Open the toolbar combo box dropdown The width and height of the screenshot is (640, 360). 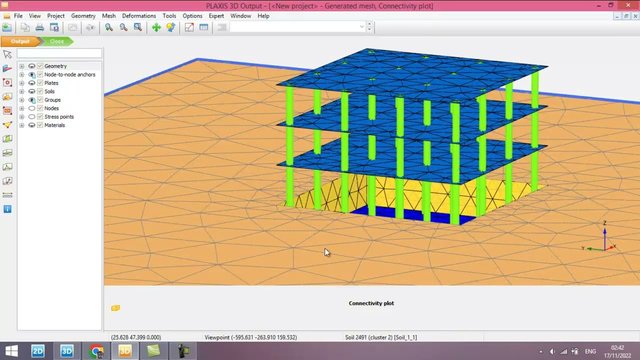point(362,27)
